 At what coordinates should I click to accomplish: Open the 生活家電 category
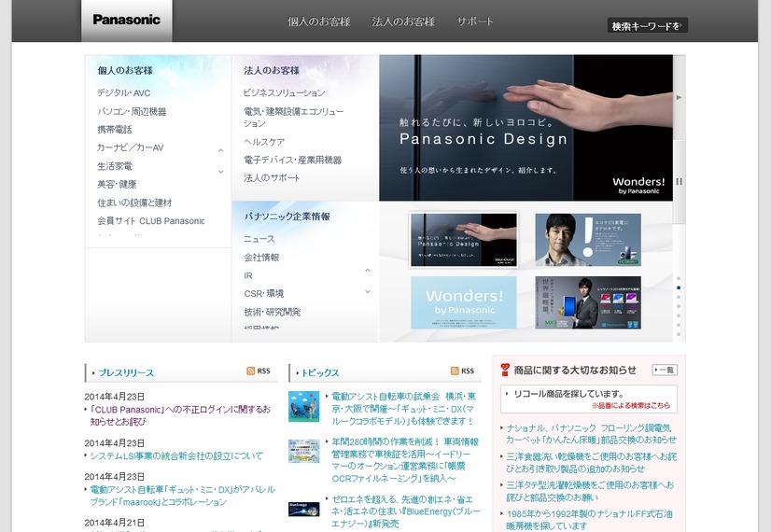point(115,166)
